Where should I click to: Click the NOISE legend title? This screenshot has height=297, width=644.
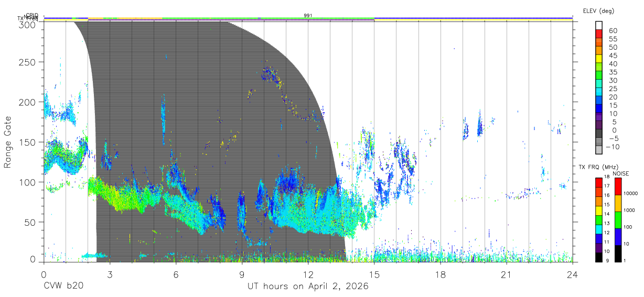point(620,173)
